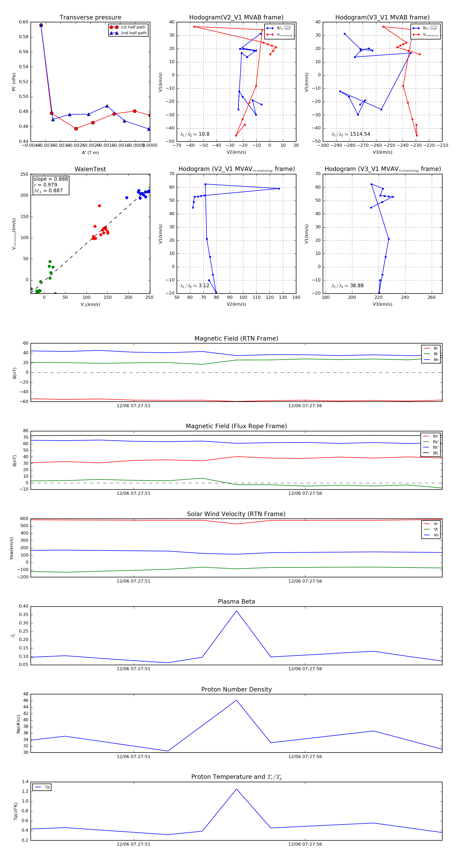The height and width of the screenshot is (868, 473).
Task: Click the "WalenTest" plot title
Action: pos(90,169)
